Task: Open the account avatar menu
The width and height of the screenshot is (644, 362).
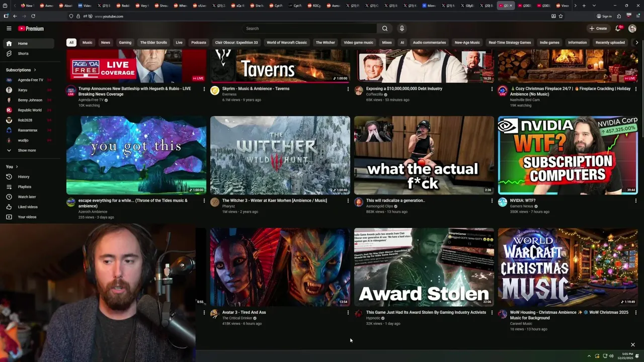Action: pos(632,29)
